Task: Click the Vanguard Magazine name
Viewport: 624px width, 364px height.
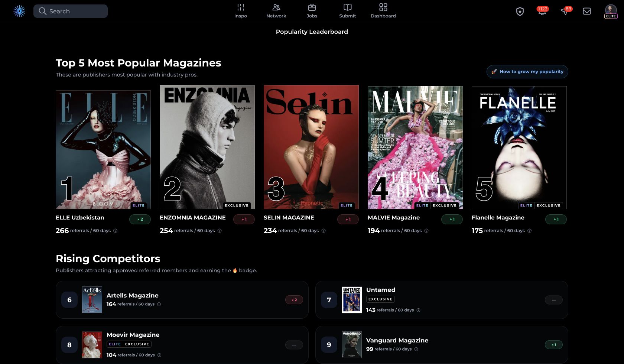Action: click(x=397, y=341)
